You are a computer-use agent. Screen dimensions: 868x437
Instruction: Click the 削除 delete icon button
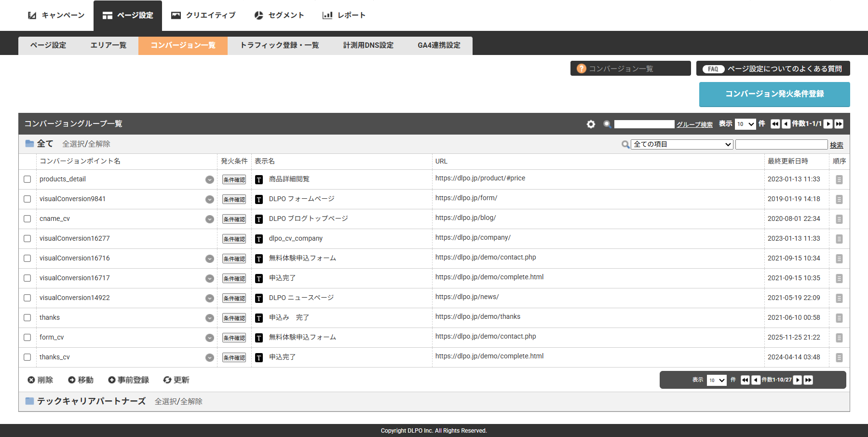pyautogui.click(x=40, y=380)
